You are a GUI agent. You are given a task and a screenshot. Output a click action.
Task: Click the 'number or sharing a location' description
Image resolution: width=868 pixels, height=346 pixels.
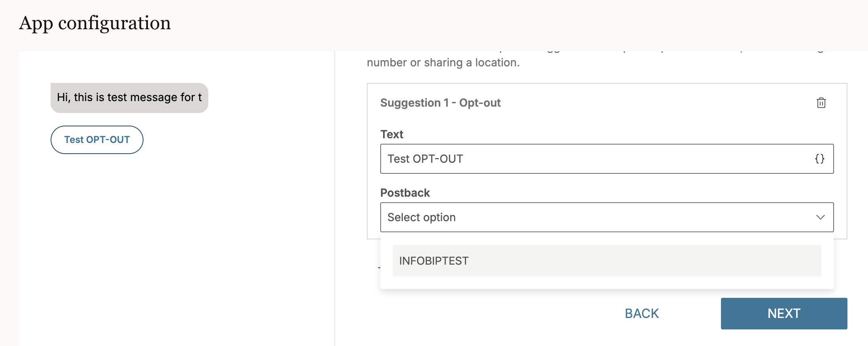pos(443,62)
